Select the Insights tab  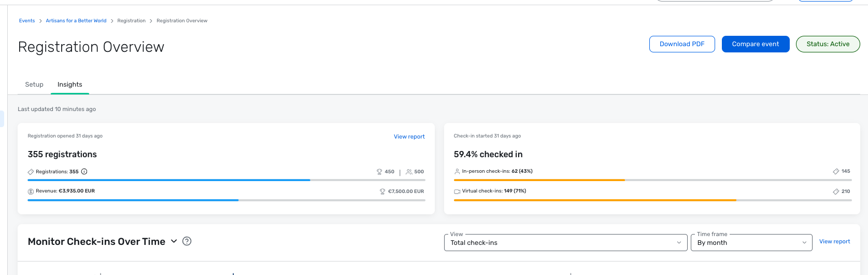tap(70, 85)
